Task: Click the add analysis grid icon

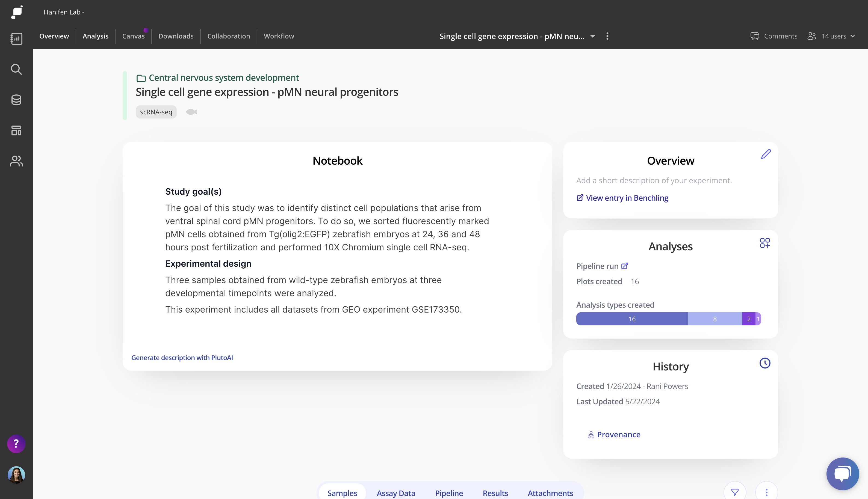Action: [x=764, y=243]
